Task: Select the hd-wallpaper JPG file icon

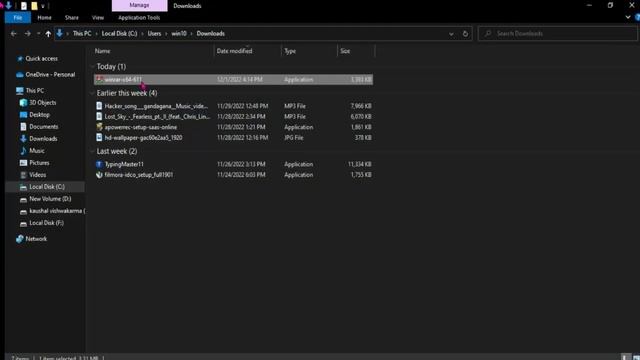Action: click(99, 138)
